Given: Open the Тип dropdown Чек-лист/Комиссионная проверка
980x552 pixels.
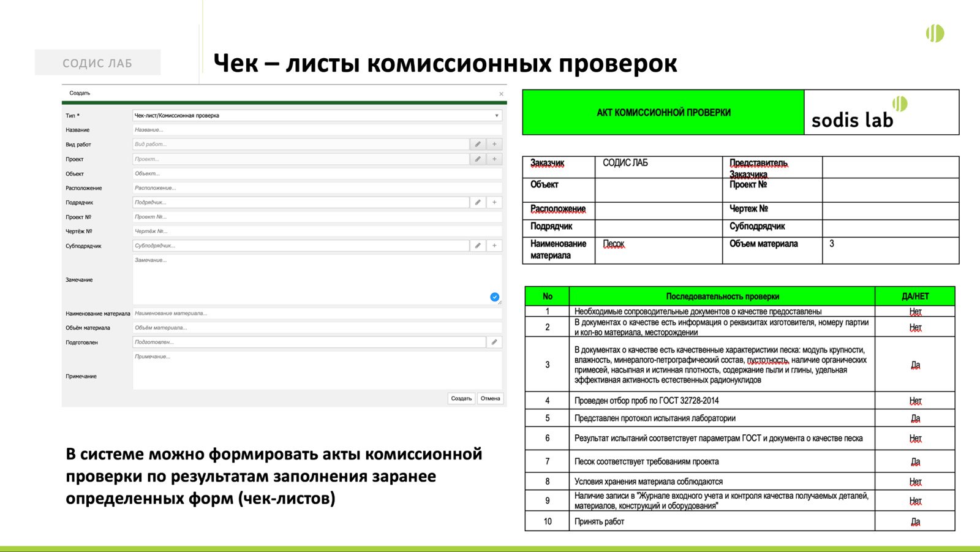Looking at the screenshot, I should (x=317, y=115).
